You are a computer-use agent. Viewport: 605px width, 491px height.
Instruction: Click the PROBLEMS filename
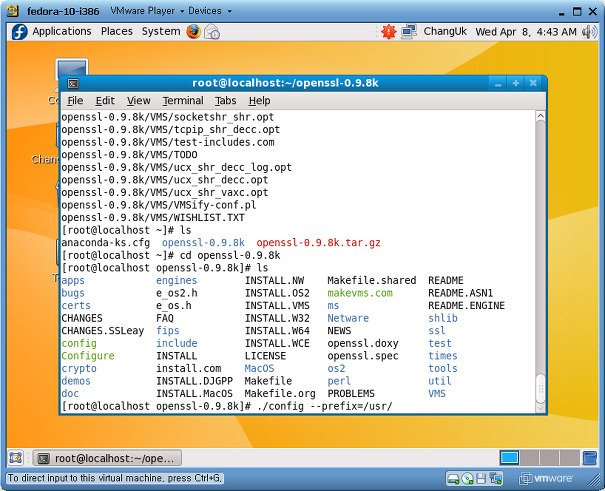coord(351,393)
